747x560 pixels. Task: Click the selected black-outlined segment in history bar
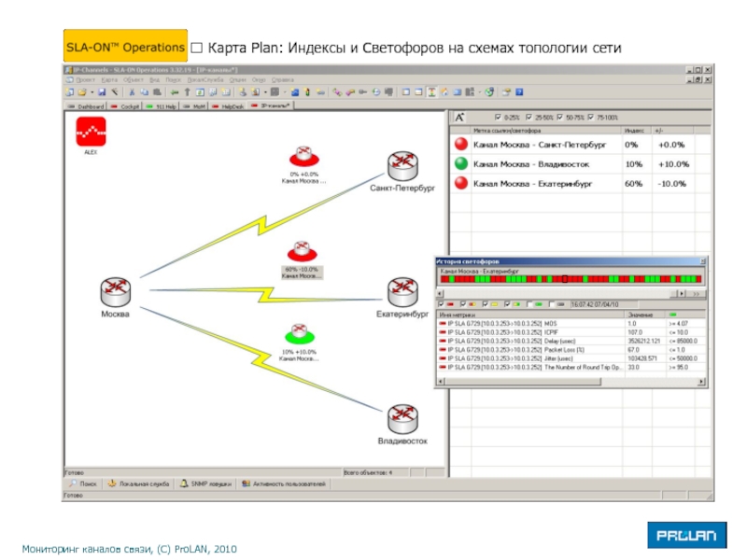(x=565, y=279)
